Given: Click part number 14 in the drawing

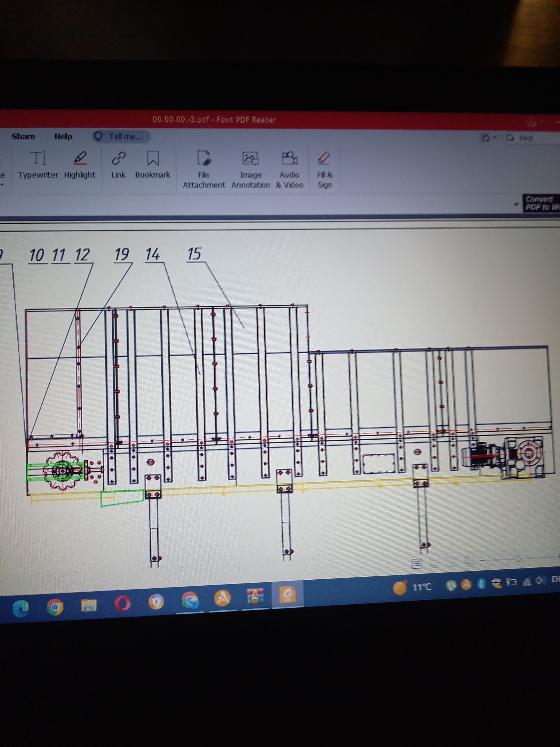Looking at the screenshot, I should tap(153, 254).
